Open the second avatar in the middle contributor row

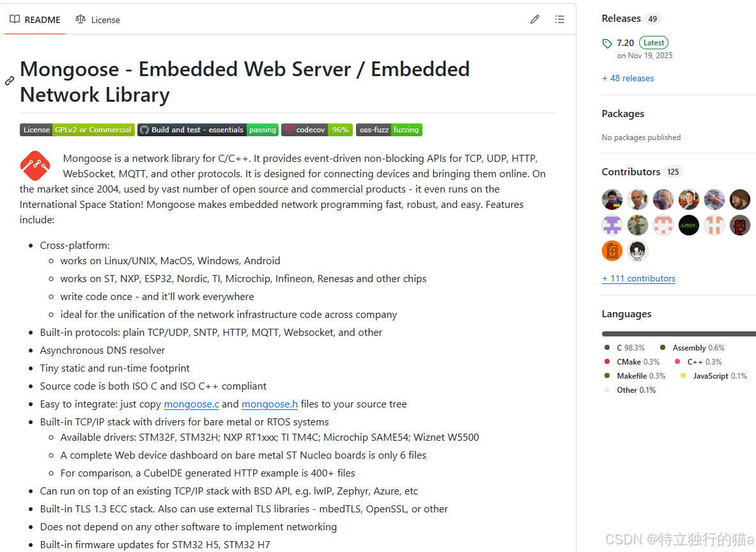[x=638, y=225]
